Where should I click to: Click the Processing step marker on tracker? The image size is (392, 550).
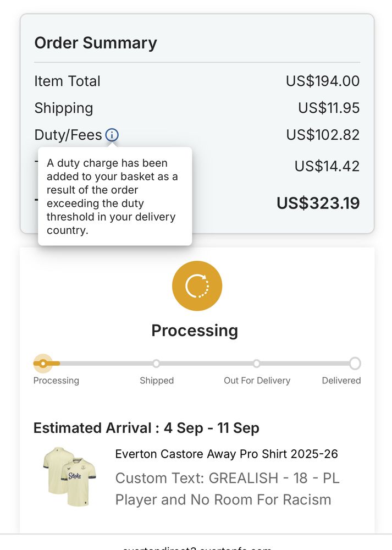(x=43, y=364)
